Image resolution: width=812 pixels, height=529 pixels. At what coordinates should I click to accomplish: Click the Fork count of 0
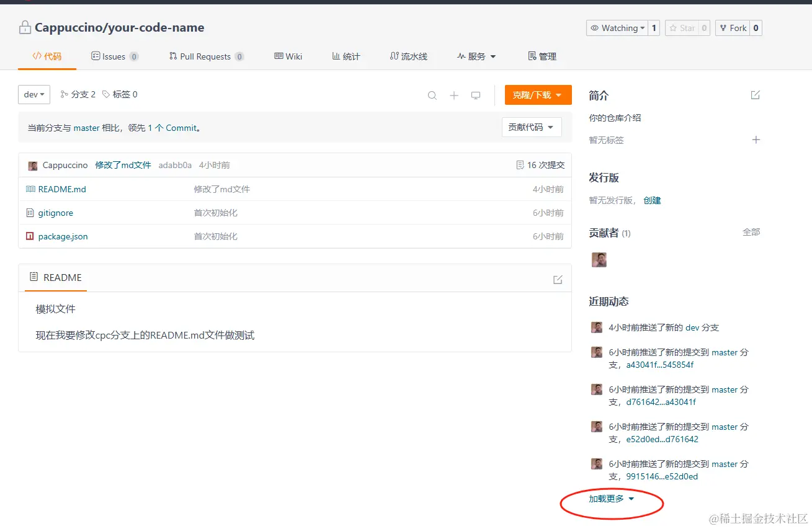756,28
